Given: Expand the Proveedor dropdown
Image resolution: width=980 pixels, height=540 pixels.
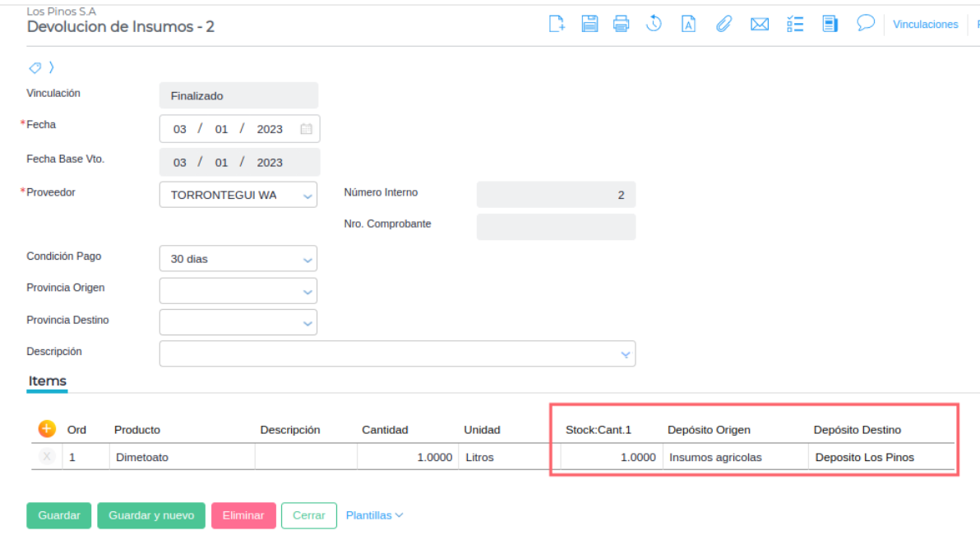Looking at the screenshot, I should pyautogui.click(x=307, y=196).
